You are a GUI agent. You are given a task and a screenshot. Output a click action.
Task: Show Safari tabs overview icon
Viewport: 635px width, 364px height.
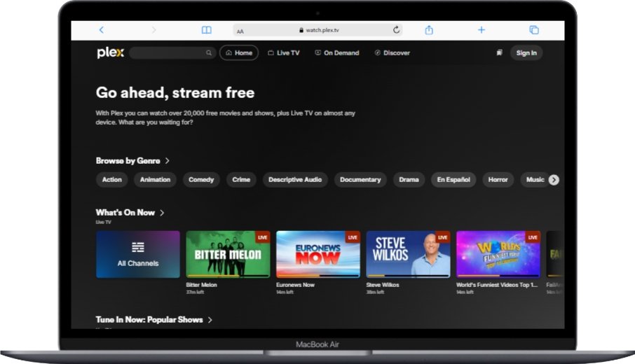tap(534, 30)
